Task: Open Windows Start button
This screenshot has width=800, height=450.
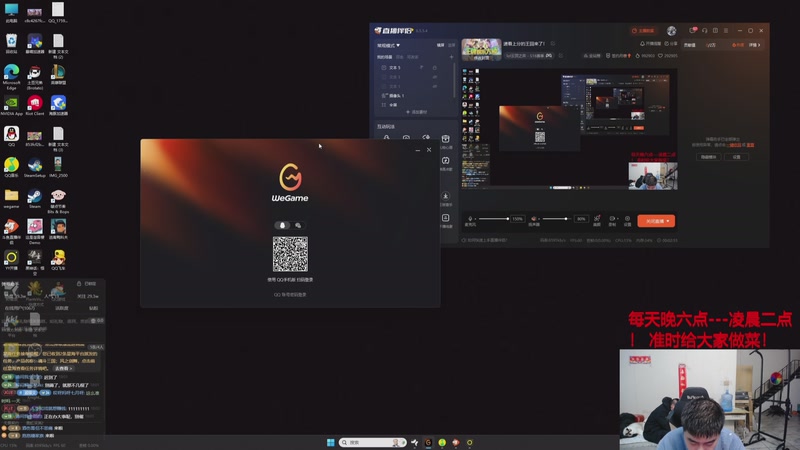Action: coord(331,442)
